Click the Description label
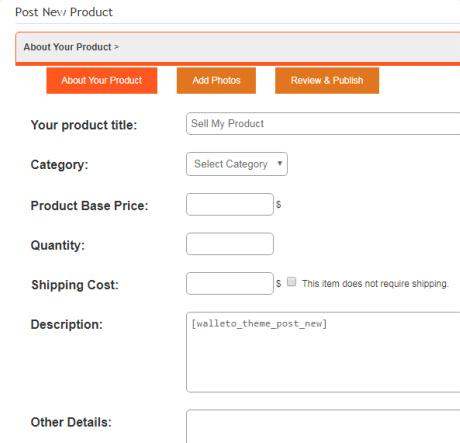460x443 pixels. point(67,324)
